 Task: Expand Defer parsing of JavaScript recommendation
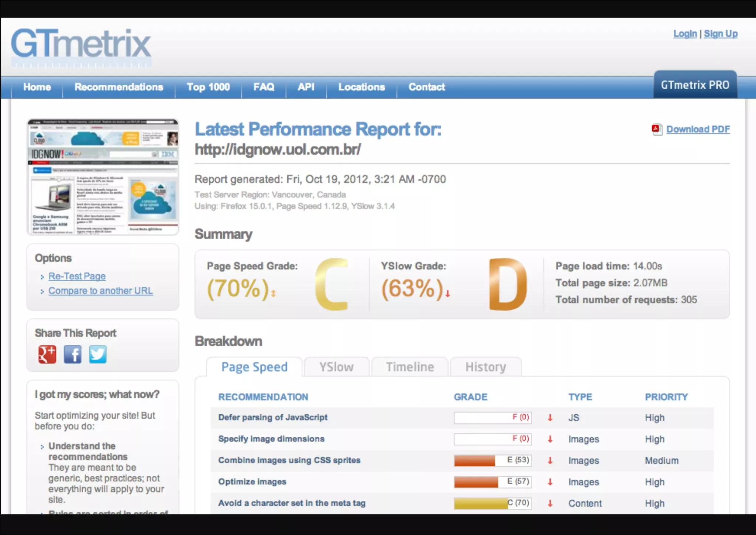pos(273,418)
